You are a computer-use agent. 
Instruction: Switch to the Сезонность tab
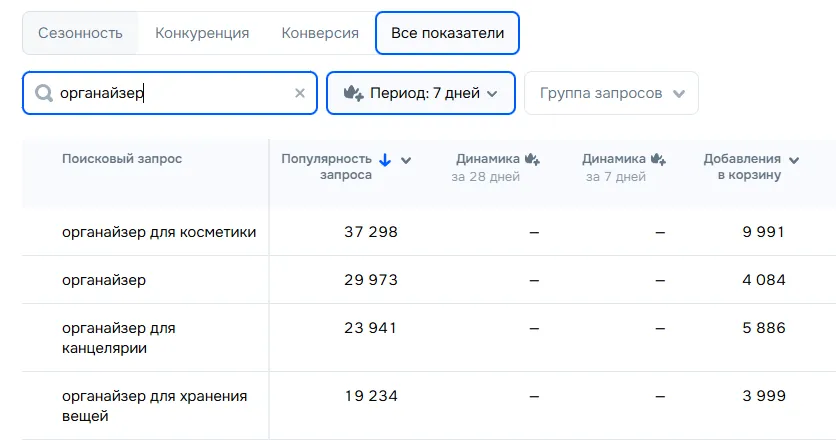[x=80, y=33]
